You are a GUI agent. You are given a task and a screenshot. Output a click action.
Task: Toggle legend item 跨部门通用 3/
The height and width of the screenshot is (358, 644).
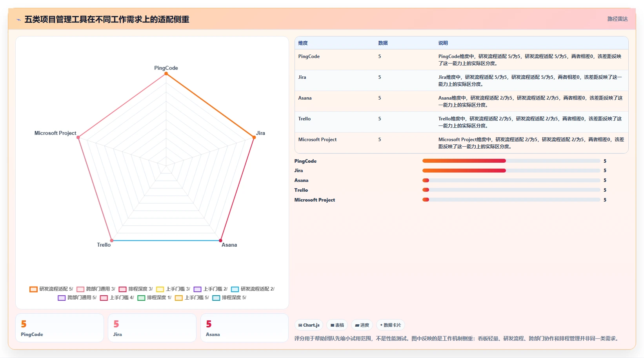[96, 289]
